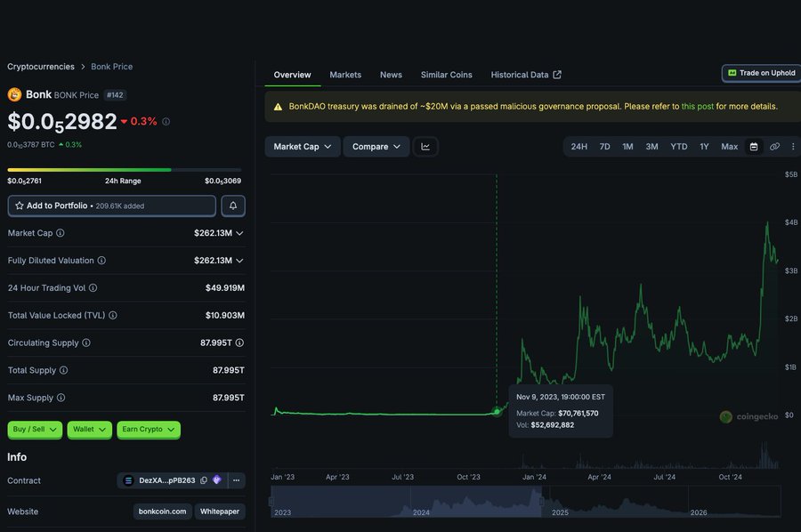Copy the contract address icon

[204, 480]
